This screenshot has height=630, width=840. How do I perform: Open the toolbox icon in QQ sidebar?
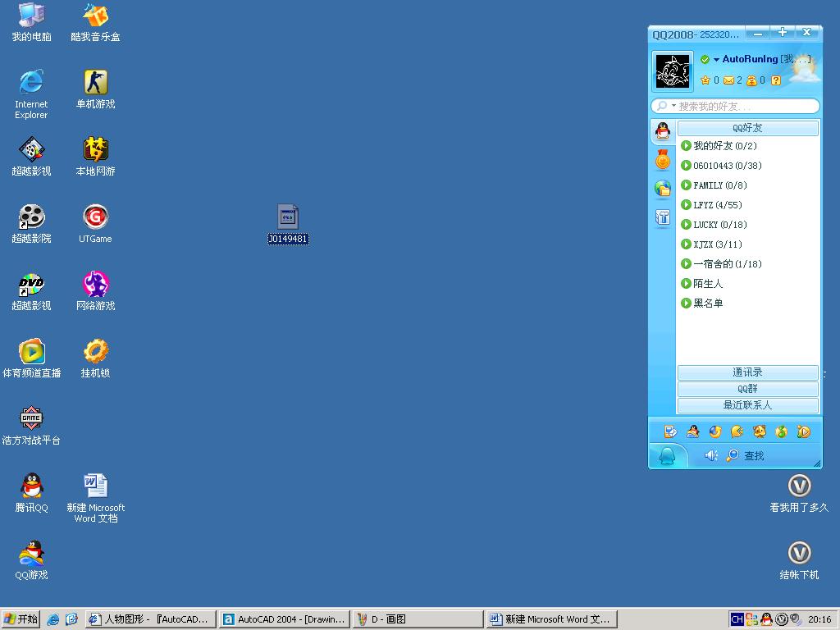(x=663, y=217)
